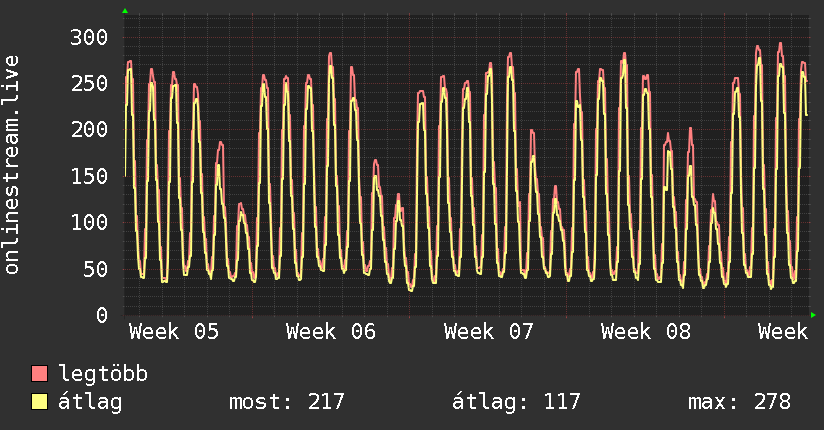Select the átlag legend label beside yellow swatch
The image size is (824, 430).
[91, 403]
